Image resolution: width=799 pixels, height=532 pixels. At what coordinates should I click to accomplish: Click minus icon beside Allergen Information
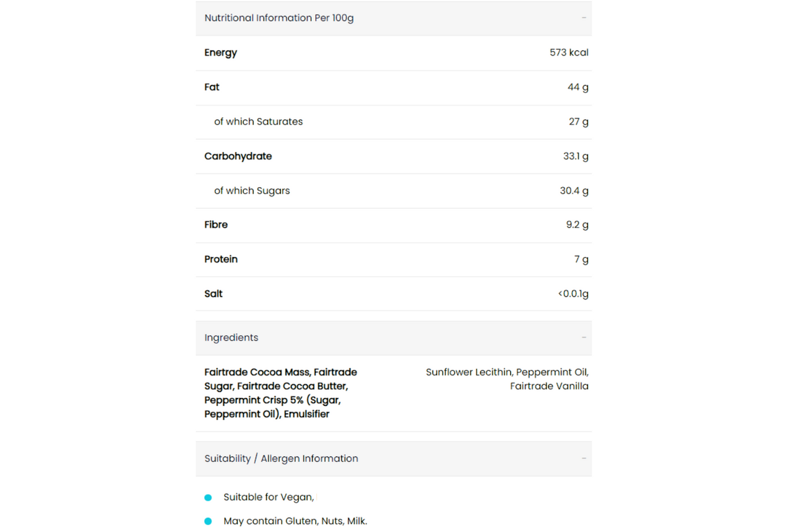[584, 458]
